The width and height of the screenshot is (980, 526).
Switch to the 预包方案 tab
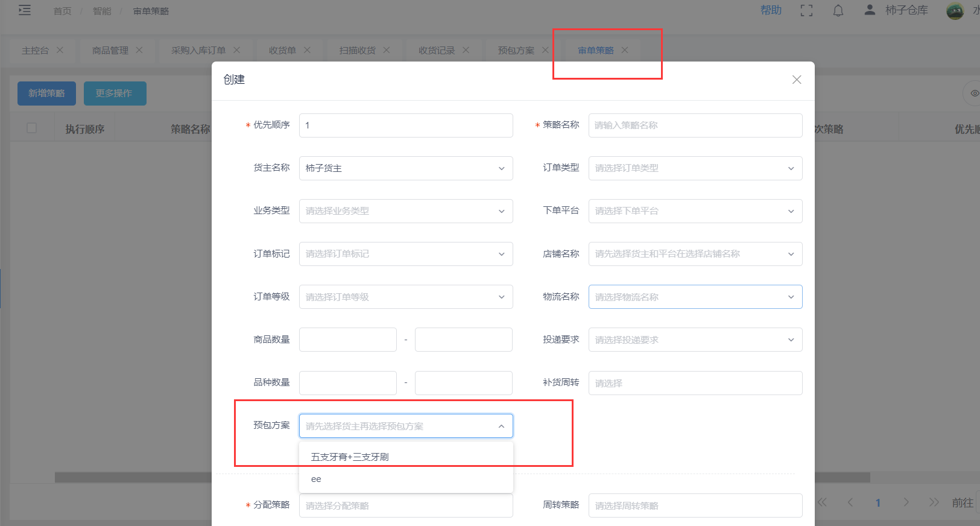516,51
